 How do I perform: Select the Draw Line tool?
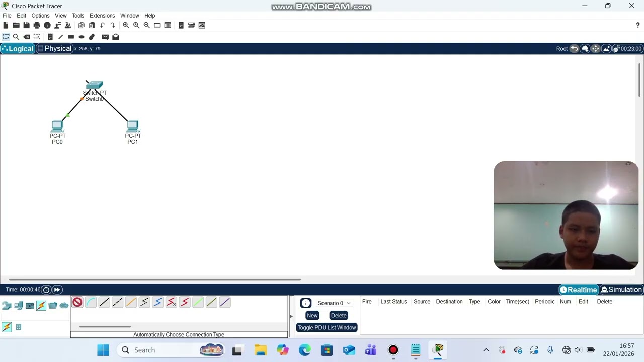coord(61,37)
